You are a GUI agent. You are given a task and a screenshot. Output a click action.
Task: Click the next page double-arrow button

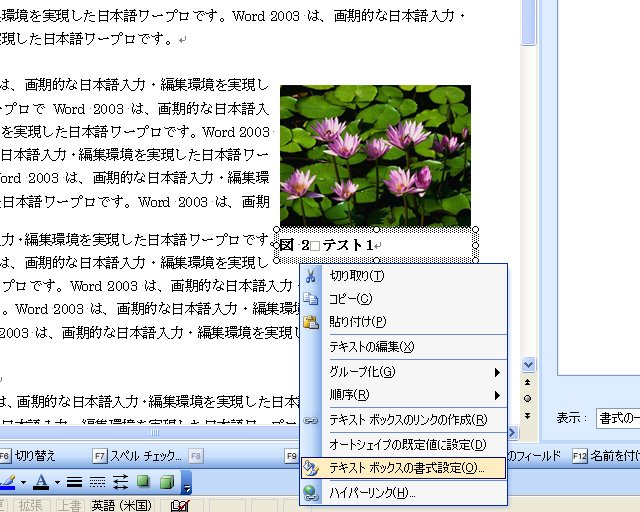click(527, 416)
